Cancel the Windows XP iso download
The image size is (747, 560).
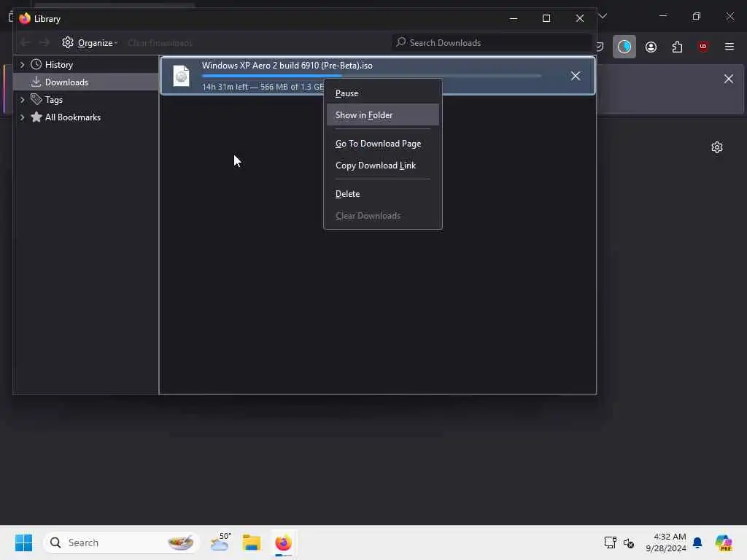[x=575, y=76]
